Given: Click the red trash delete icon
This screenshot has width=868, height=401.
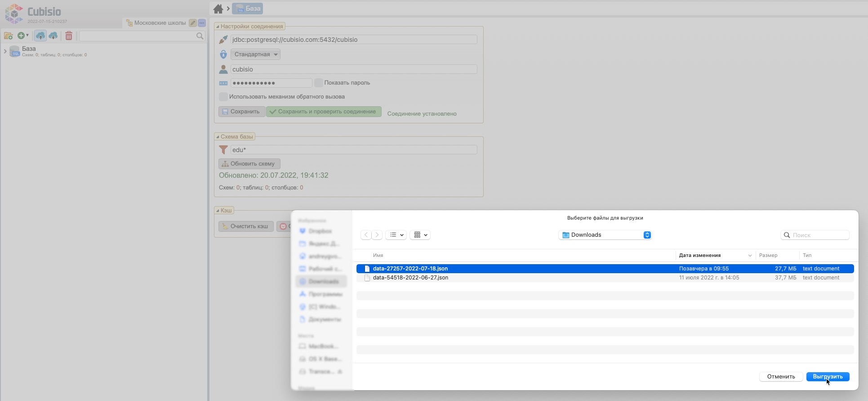Looking at the screenshot, I should coord(69,36).
